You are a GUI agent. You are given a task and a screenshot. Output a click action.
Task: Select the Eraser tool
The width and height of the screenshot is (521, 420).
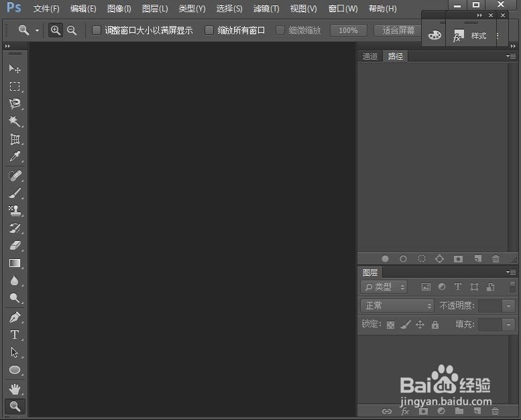[x=15, y=246]
